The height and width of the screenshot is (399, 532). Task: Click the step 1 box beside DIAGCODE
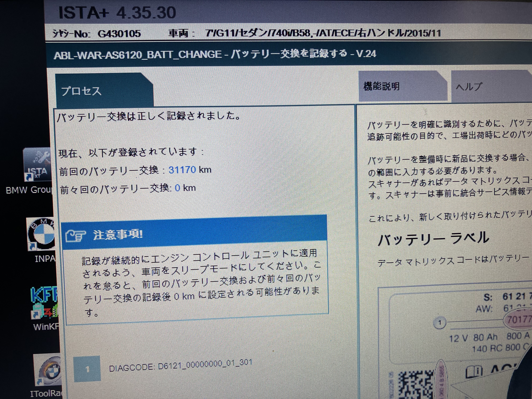pos(87,369)
